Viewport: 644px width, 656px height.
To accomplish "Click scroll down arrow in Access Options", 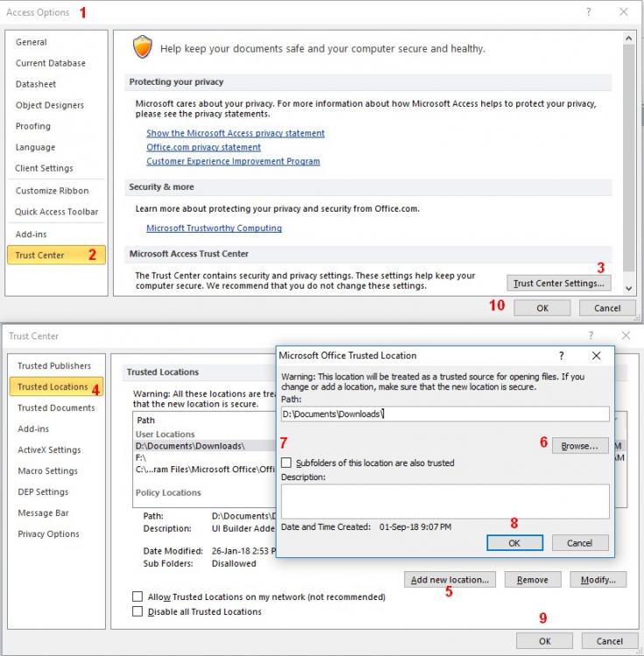I will [628, 288].
